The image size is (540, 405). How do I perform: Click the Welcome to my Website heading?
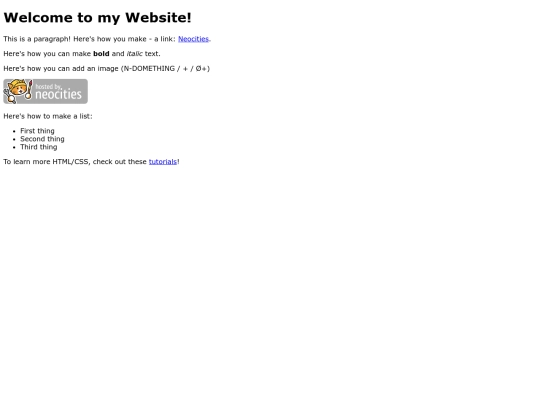pos(97,18)
